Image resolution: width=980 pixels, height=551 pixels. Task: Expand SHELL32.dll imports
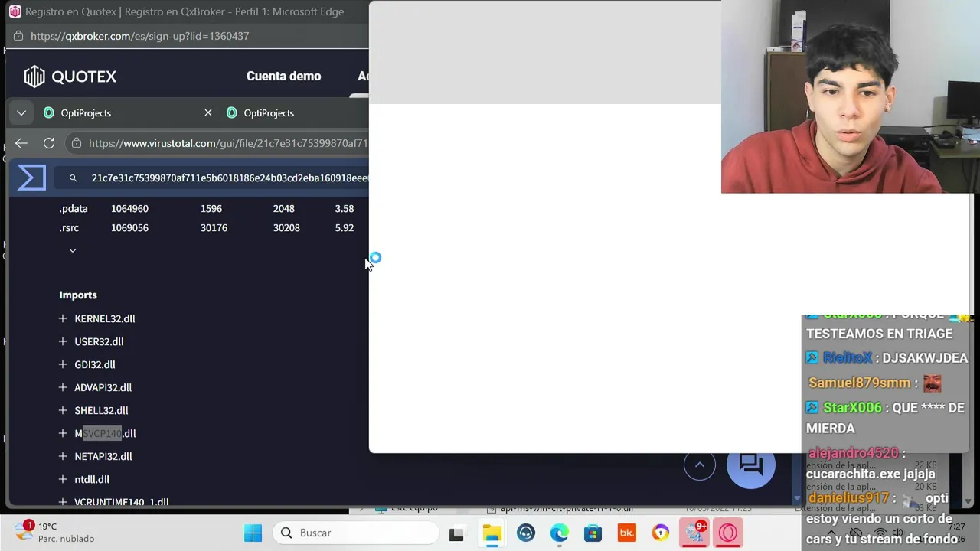click(x=63, y=410)
